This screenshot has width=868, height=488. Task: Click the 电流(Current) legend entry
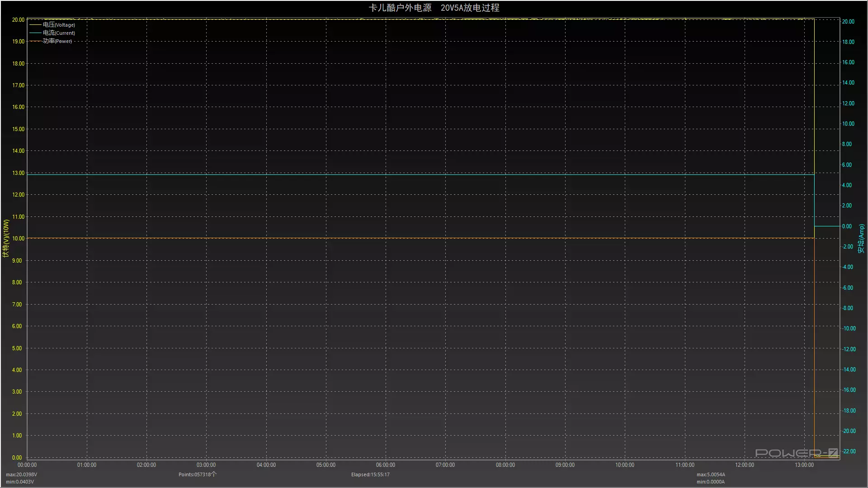pos(52,33)
